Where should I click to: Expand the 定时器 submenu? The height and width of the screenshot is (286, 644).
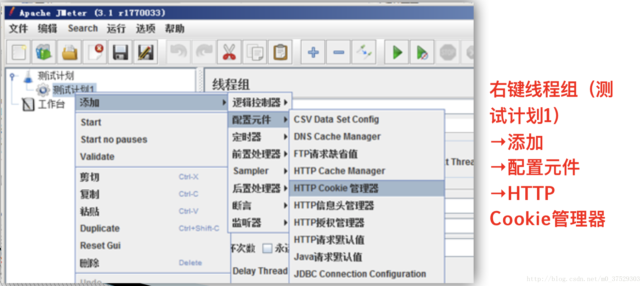click(x=260, y=137)
